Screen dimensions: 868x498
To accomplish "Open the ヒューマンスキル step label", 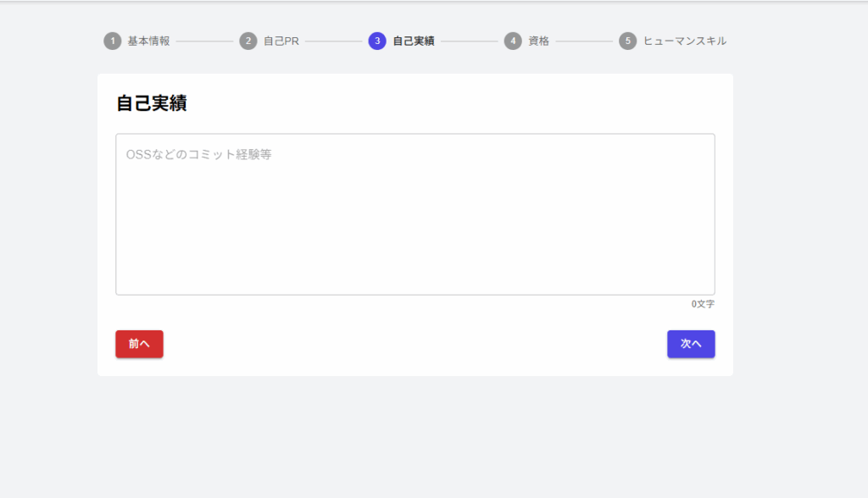I will (x=684, y=41).
